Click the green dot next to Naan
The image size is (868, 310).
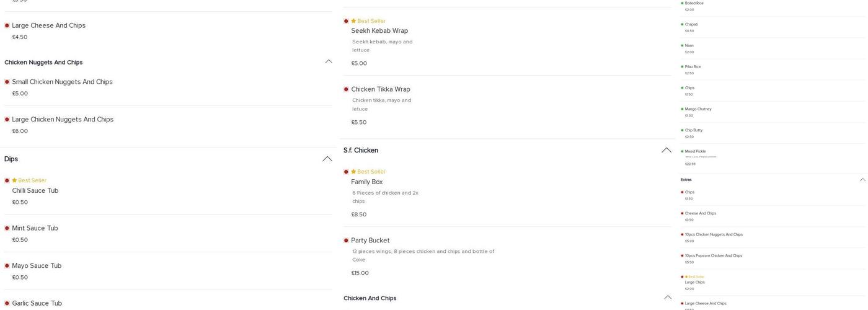[682, 45]
